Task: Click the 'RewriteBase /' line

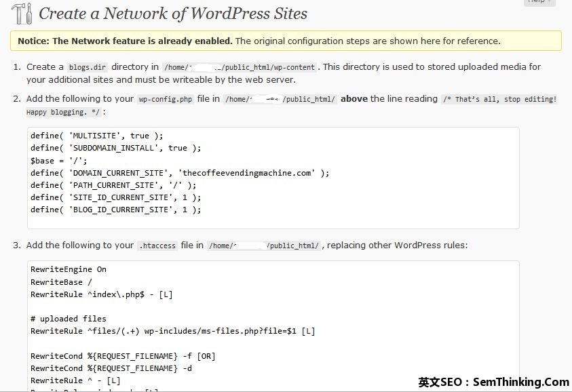Action: pyautogui.click(x=61, y=282)
